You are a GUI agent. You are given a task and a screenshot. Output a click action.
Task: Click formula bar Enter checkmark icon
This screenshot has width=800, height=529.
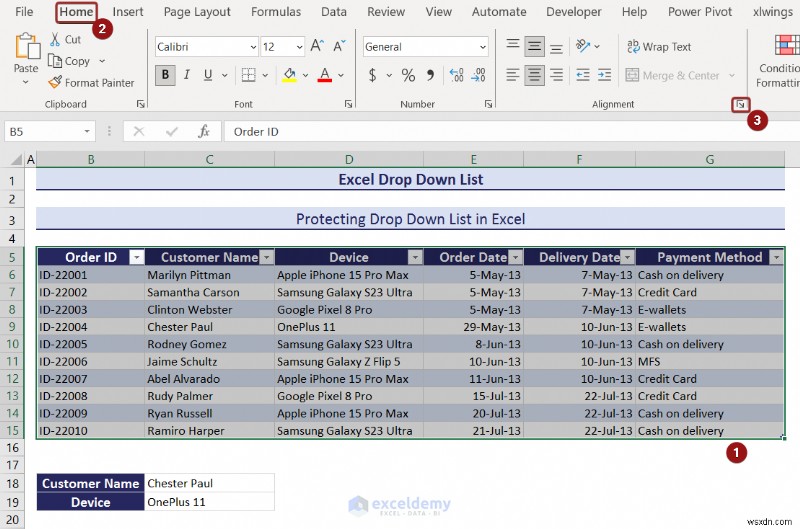click(x=171, y=132)
